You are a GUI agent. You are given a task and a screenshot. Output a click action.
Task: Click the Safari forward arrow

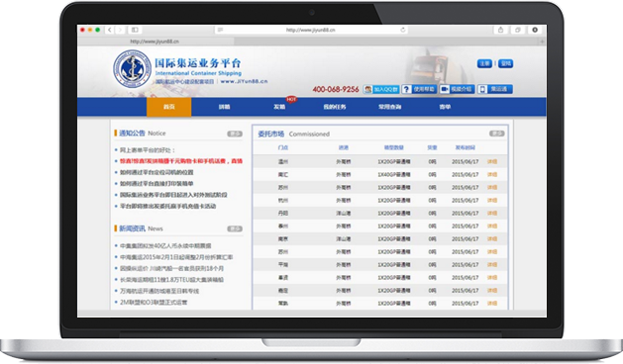point(120,30)
